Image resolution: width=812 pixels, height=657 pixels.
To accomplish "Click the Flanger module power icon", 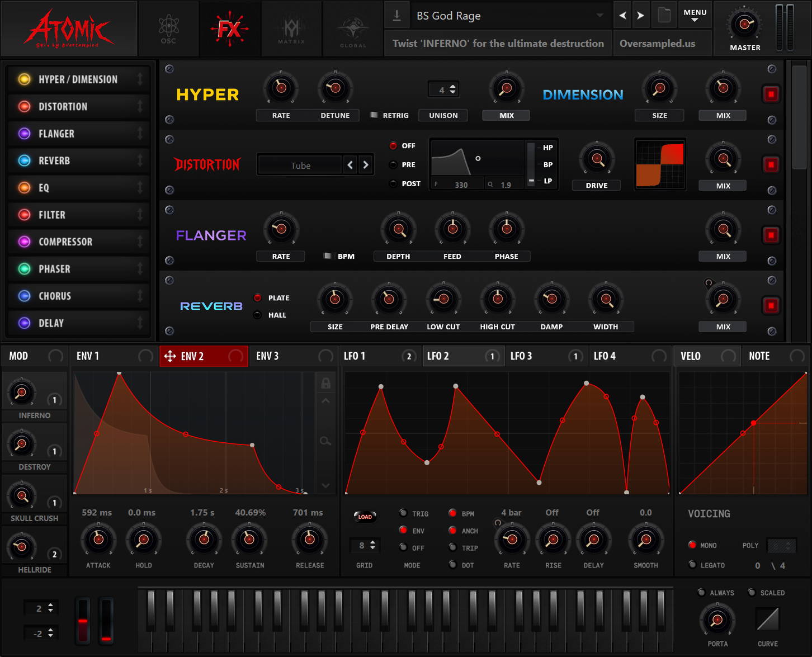I will click(771, 235).
